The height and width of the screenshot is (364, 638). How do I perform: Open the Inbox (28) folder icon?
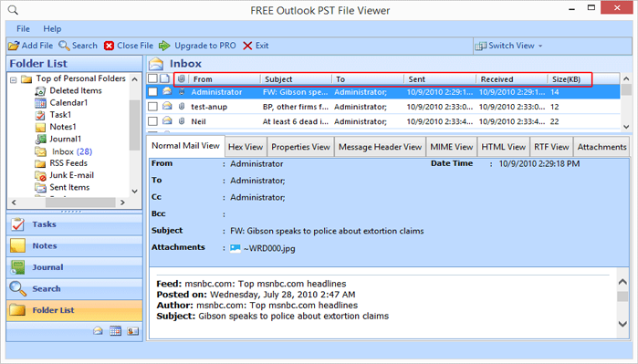[x=40, y=151]
